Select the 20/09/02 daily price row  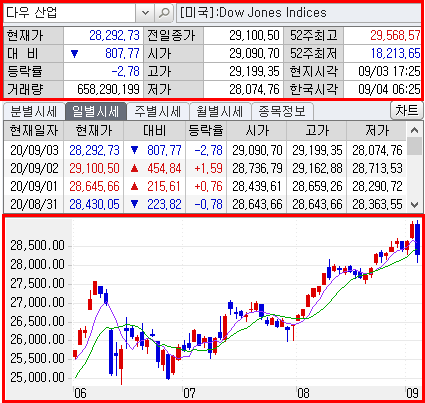(205, 168)
